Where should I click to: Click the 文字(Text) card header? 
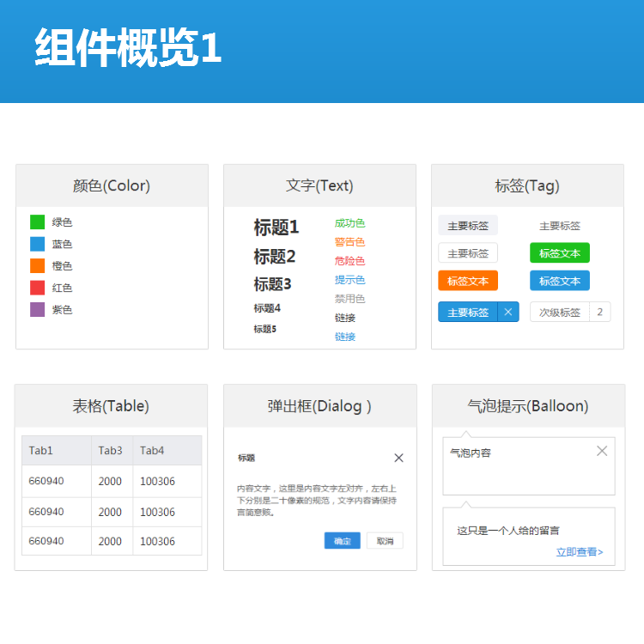click(319, 185)
